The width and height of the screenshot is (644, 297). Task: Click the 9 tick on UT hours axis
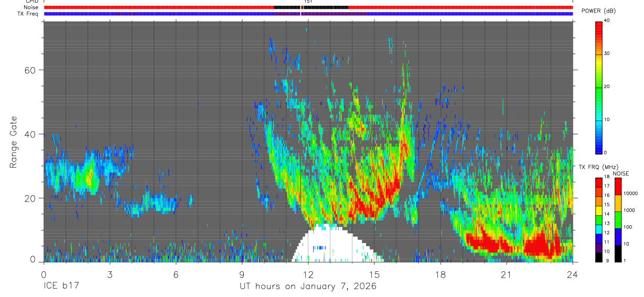(x=242, y=274)
